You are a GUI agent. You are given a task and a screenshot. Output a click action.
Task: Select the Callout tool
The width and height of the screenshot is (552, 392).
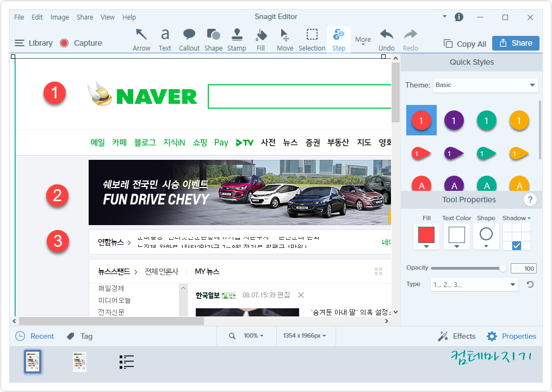[189, 40]
